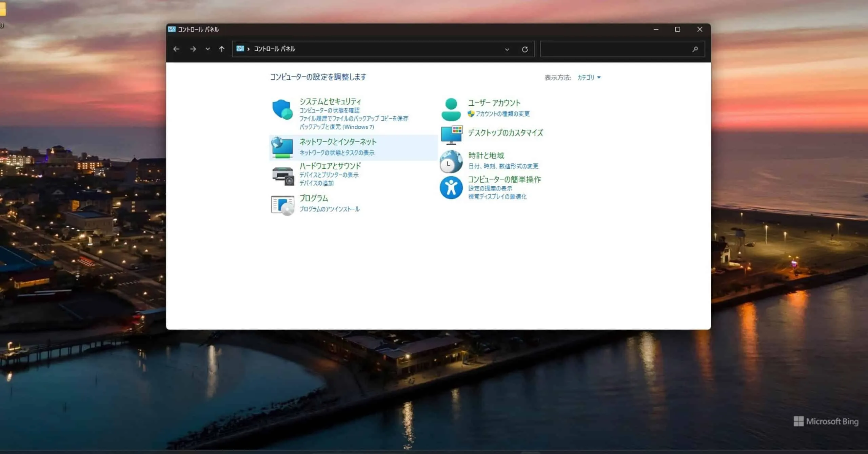The height and width of the screenshot is (454, 868).
Task: Click the breadcrumb arrow after the home icon
Action: [x=249, y=49]
